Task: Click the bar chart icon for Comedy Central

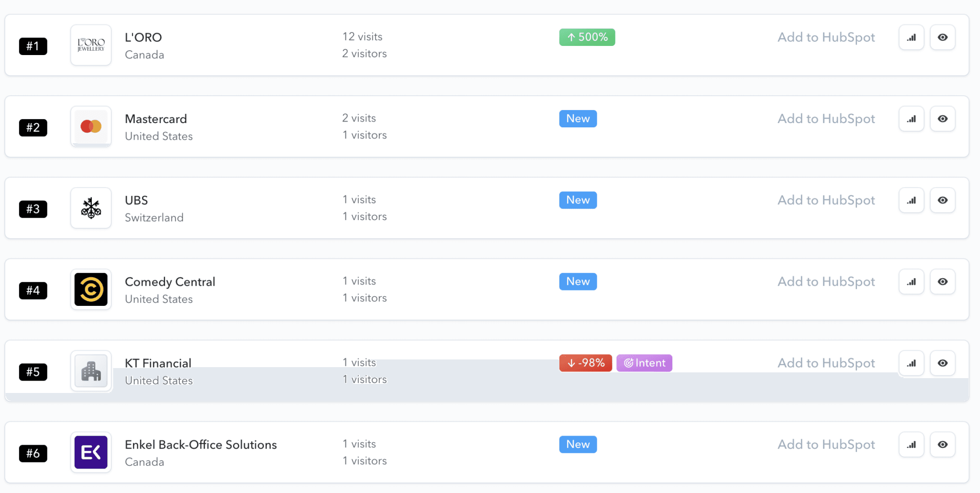Action: click(x=911, y=281)
